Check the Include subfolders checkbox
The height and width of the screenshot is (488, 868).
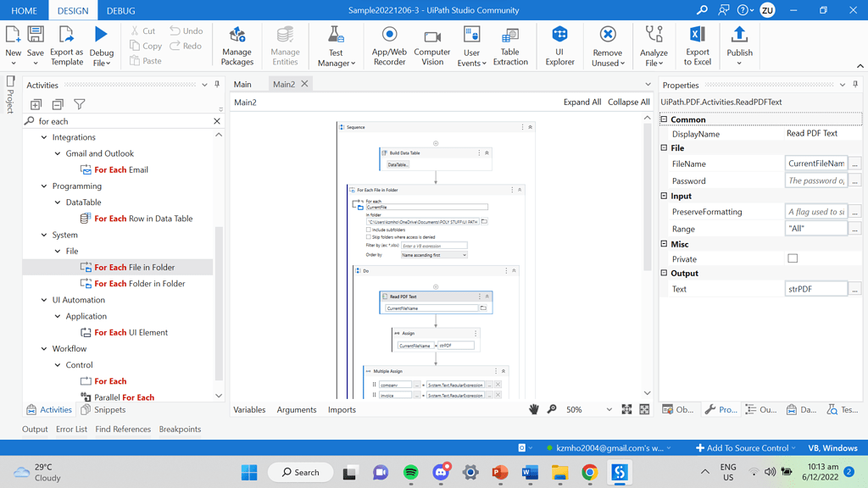369,230
